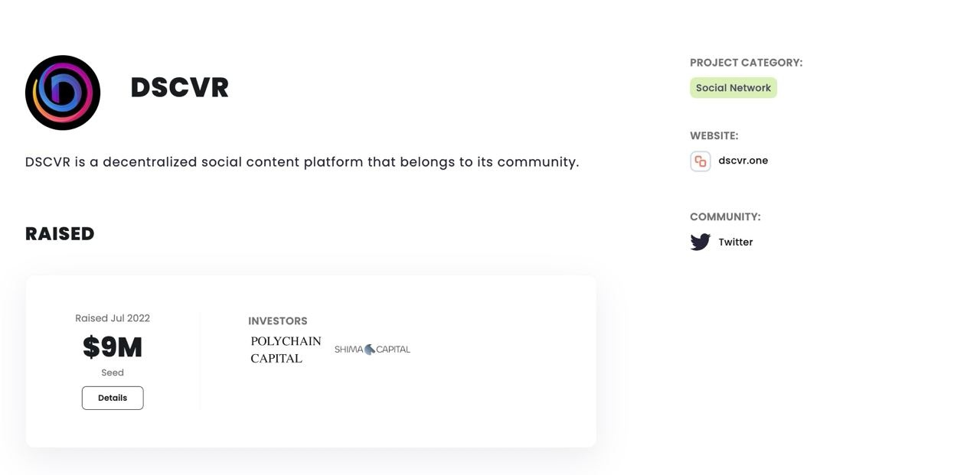Click the INVESTORS label

tap(277, 321)
